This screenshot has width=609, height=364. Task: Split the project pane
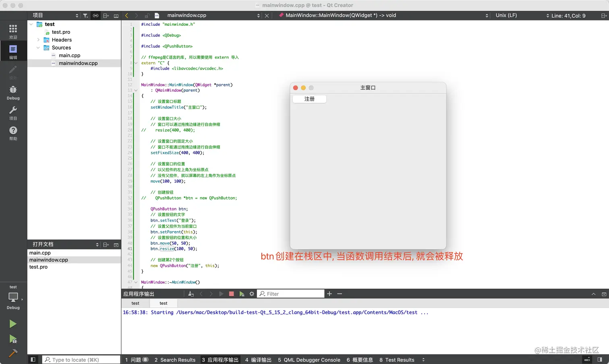coord(106,16)
